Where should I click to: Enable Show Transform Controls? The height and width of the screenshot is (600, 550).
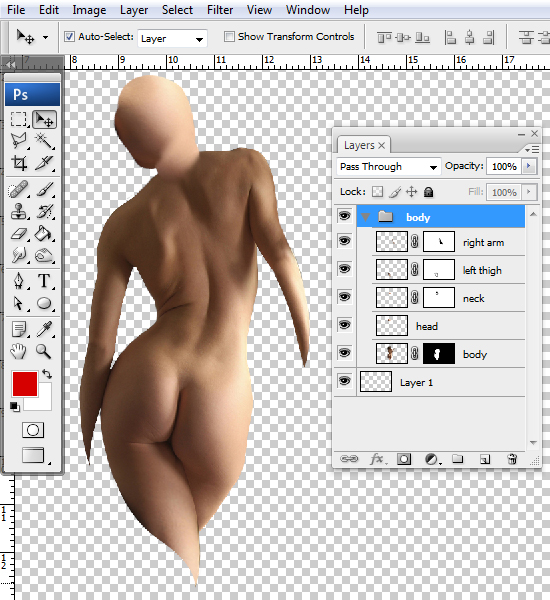coord(229,37)
